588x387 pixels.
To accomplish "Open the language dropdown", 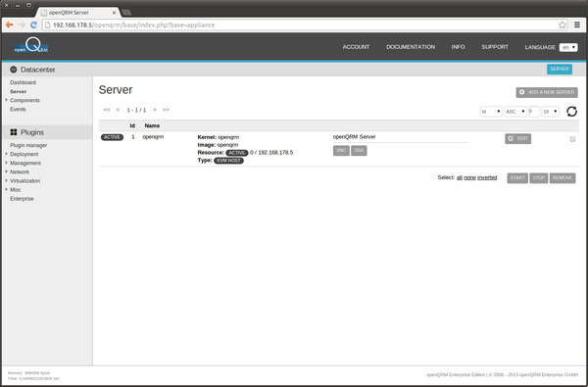I will [568, 47].
